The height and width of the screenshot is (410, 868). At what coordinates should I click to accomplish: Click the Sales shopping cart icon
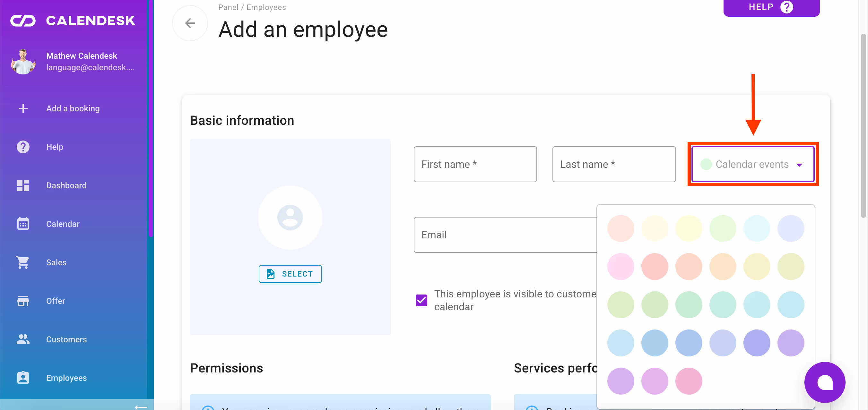pos(23,262)
